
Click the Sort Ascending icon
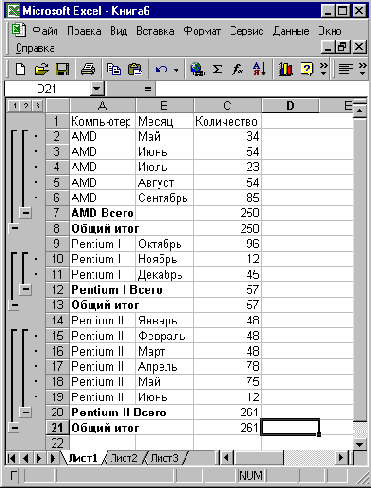pyautogui.click(x=259, y=69)
